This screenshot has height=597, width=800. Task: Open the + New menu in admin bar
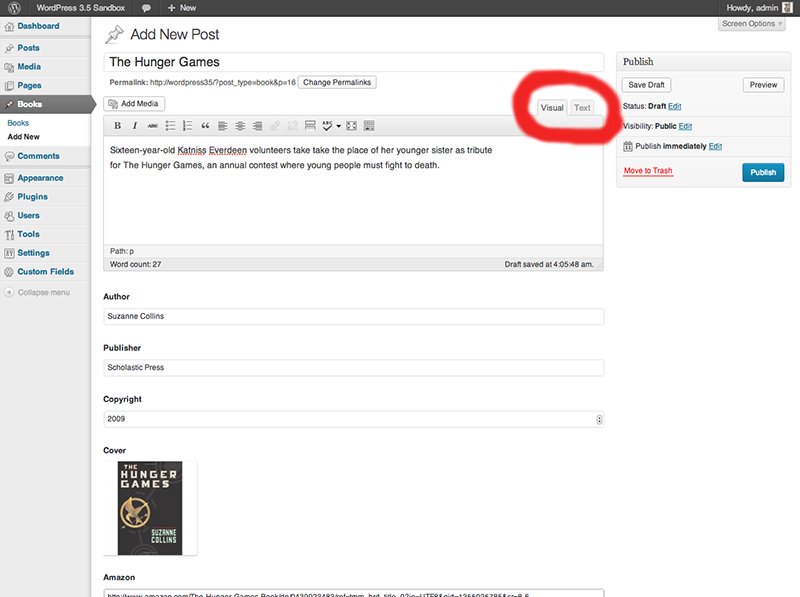(182, 8)
